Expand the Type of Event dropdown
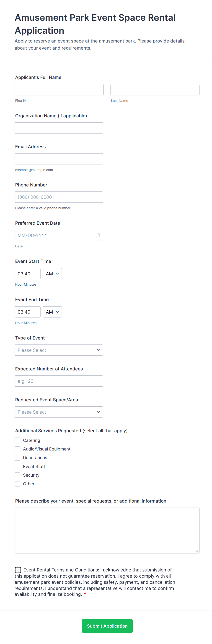This screenshot has width=212, height=644. tap(59, 350)
